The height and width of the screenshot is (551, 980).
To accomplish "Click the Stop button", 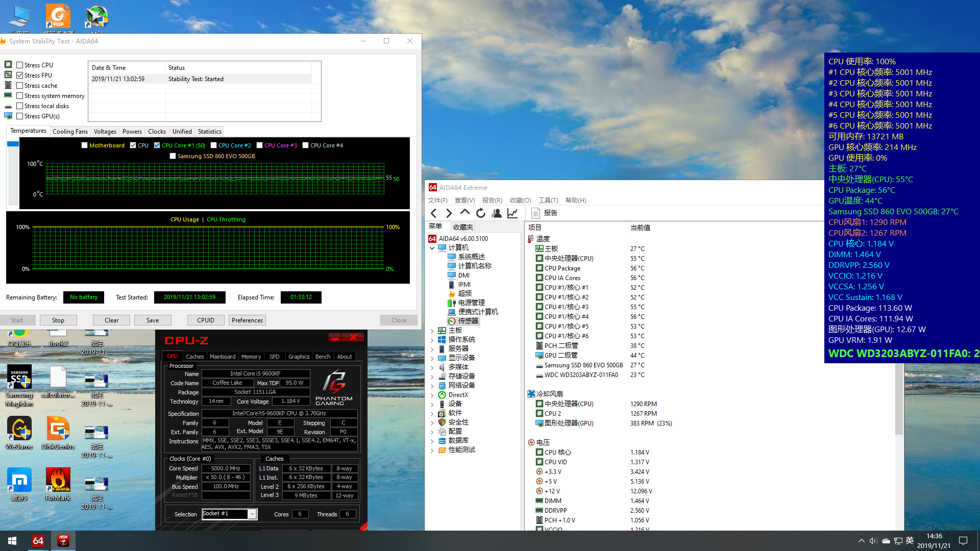I will [58, 320].
